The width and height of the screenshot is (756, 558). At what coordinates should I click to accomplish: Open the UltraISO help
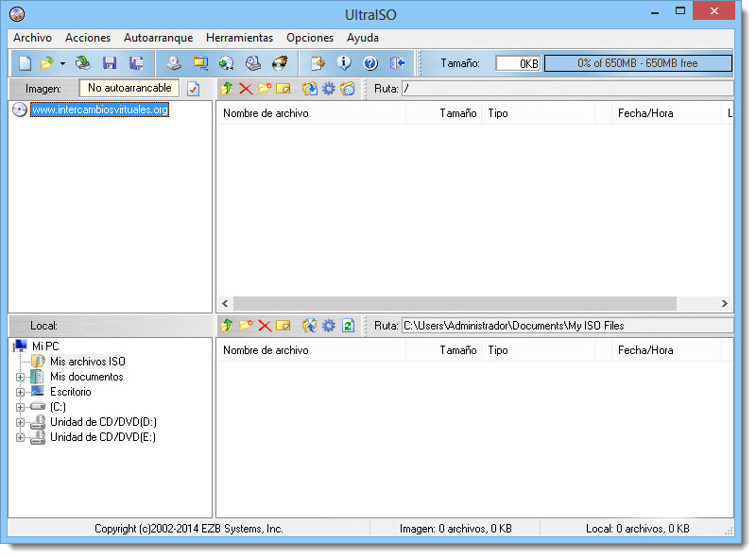point(369,62)
